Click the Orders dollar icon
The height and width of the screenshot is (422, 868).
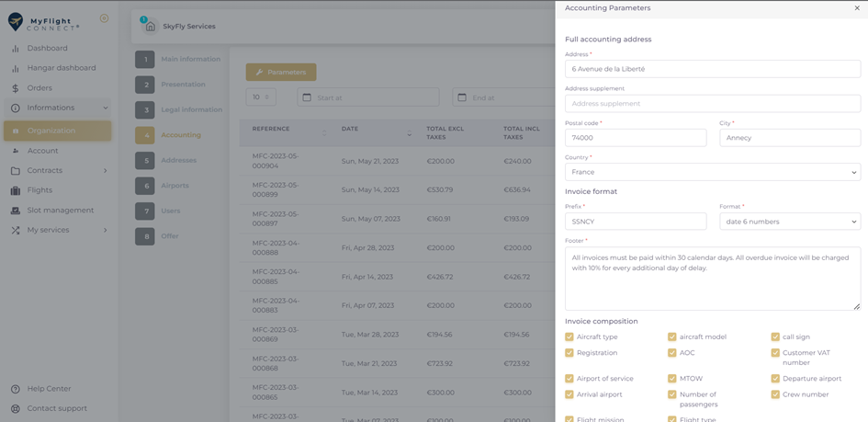tap(16, 89)
